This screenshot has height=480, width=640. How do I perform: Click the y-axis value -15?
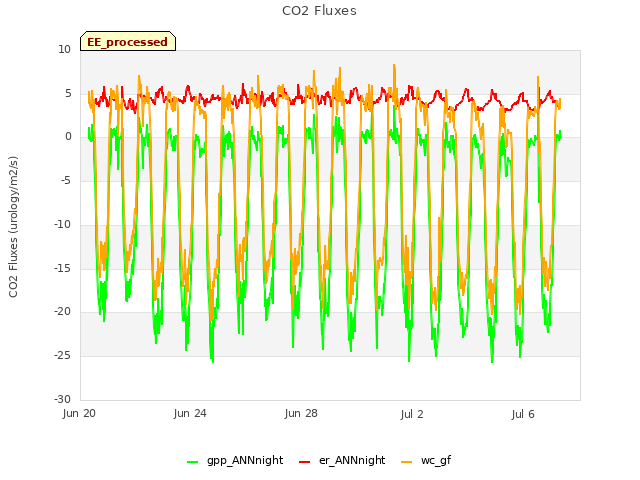click(x=62, y=268)
